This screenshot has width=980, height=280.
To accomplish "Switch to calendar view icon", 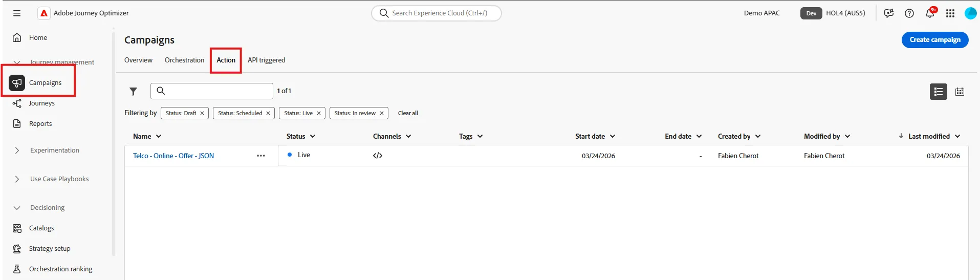I will pos(960,92).
